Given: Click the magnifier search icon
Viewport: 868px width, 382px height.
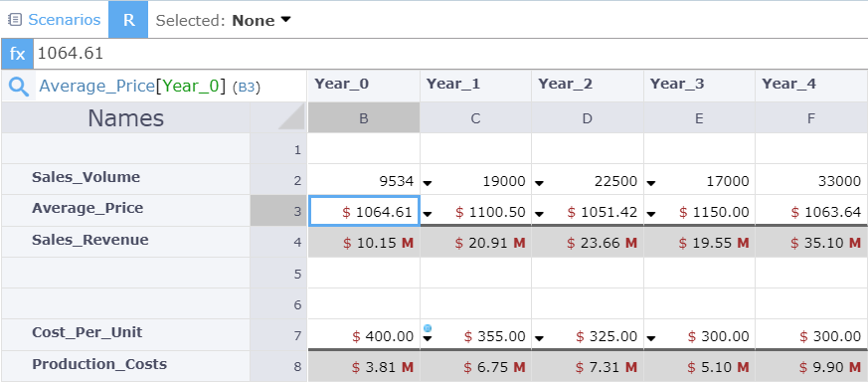Looking at the screenshot, I should [x=19, y=87].
